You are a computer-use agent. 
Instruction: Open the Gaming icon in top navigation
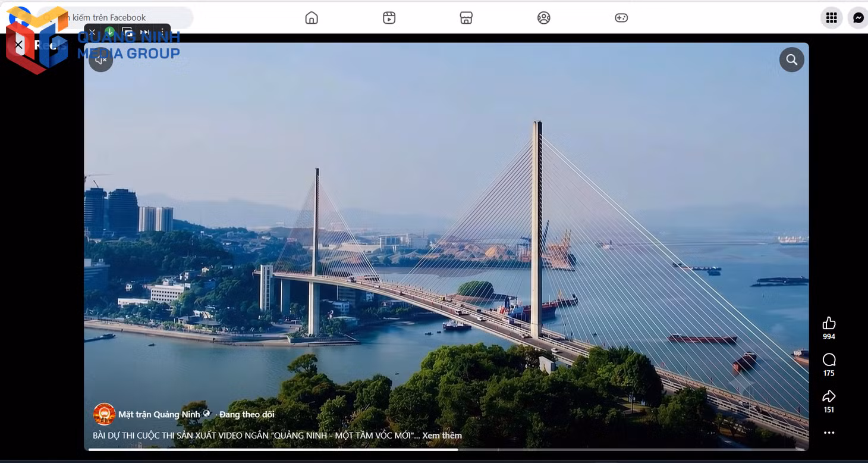(621, 18)
